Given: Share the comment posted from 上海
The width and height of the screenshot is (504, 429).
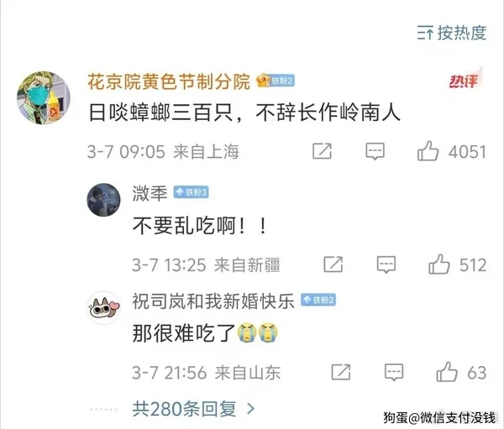Looking at the screenshot, I should click(322, 151).
